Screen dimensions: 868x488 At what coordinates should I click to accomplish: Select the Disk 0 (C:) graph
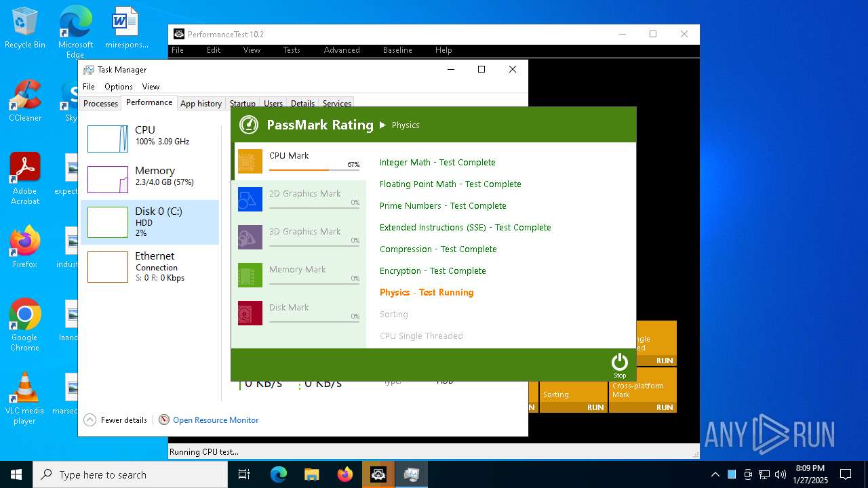[108, 222]
